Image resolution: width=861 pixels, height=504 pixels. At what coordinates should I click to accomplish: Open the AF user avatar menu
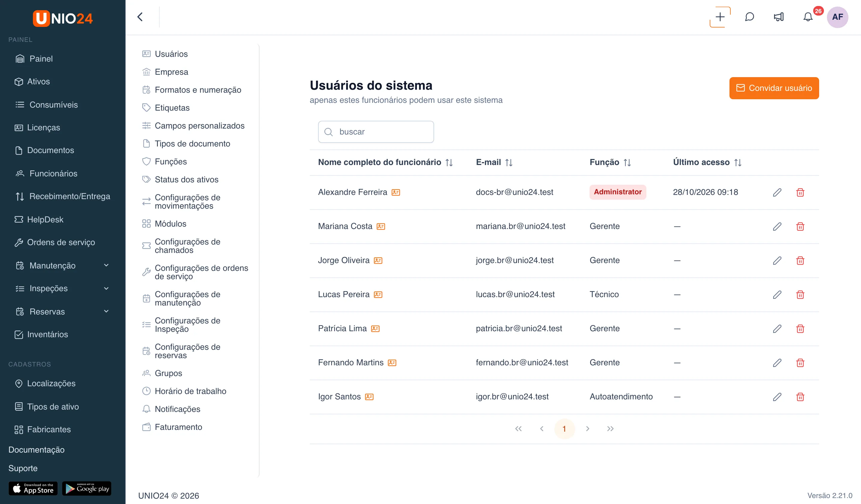coord(837,17)
